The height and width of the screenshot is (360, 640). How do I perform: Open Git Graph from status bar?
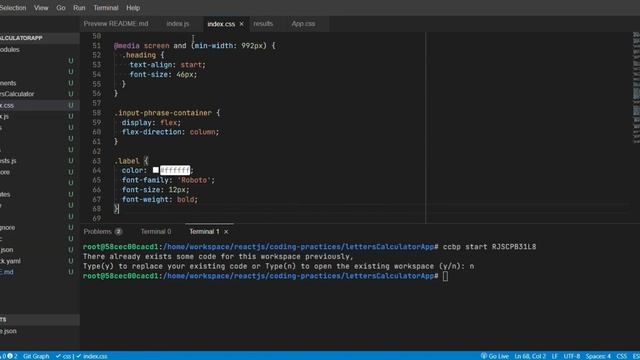tap(36, 356)
